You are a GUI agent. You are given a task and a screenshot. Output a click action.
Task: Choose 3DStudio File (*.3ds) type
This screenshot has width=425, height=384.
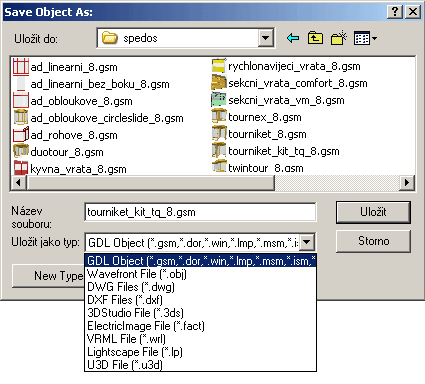[x=200, y=313]
